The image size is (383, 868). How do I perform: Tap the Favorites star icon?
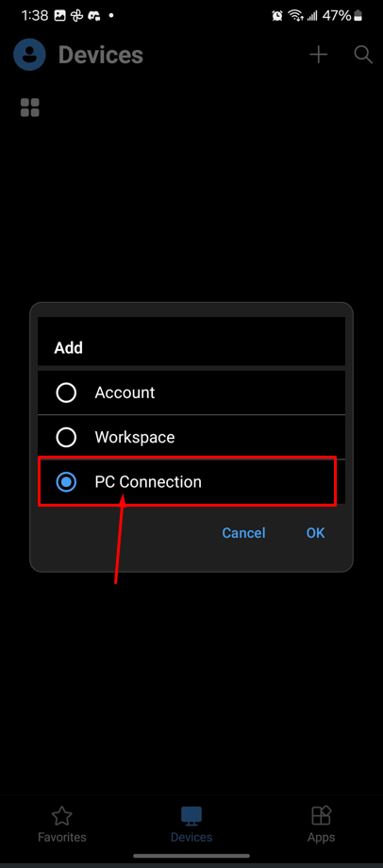[x=61, y=816]
